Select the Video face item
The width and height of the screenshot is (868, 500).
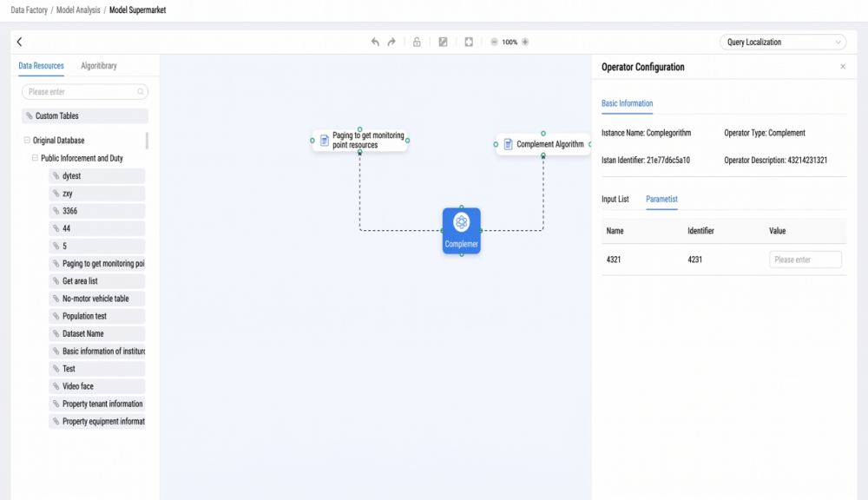97,386
